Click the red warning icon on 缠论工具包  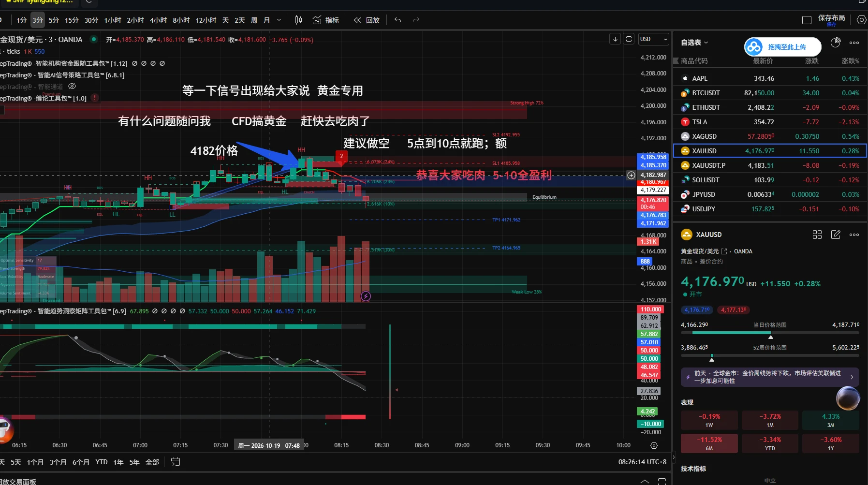[95, 98]
